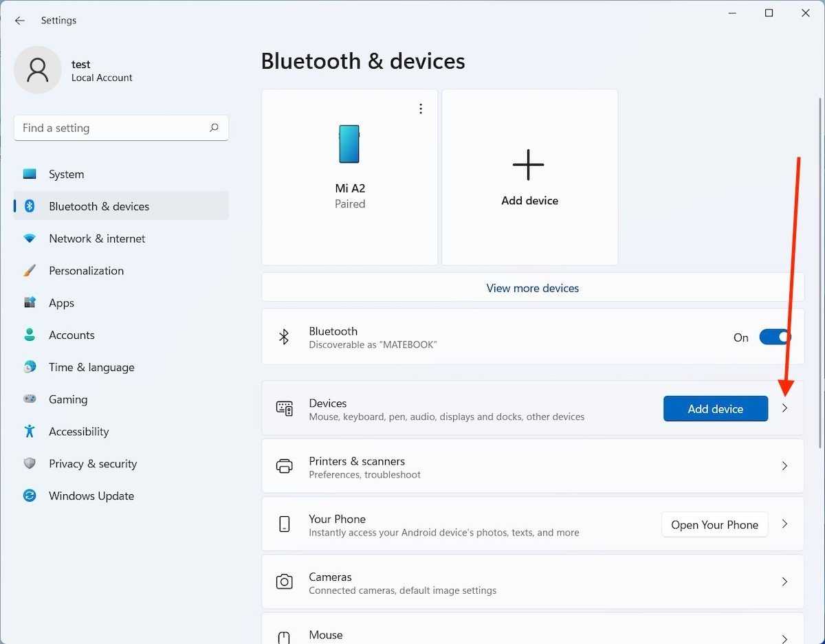Turn off the Bluetooth toggle
The image size is (825, 644).
click(x=775, y=337)
